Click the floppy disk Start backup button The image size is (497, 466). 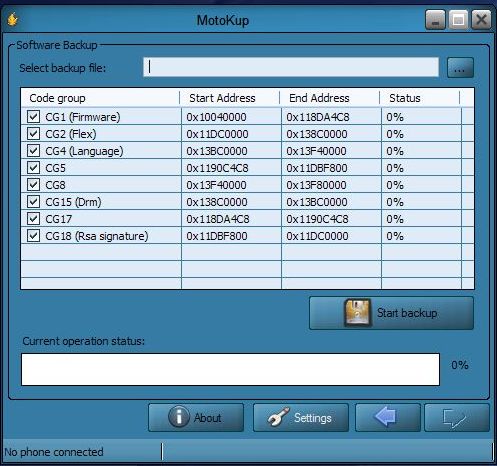point(391,313)
